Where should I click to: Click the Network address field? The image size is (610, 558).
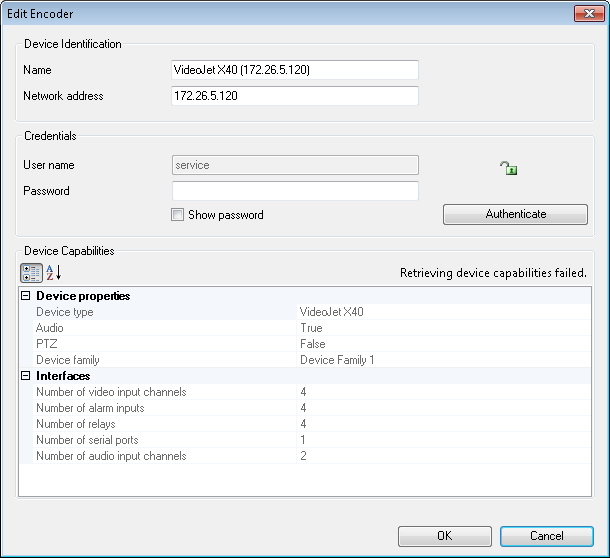295,96
